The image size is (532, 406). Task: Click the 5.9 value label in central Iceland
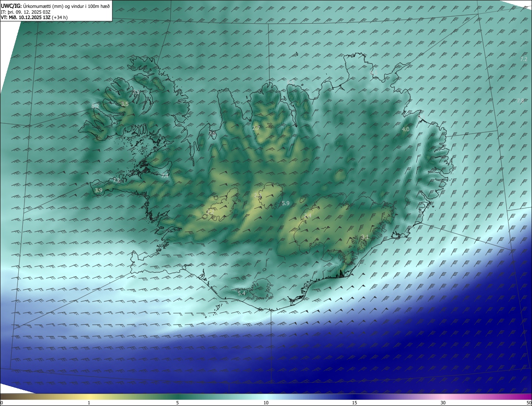point(286,203)
